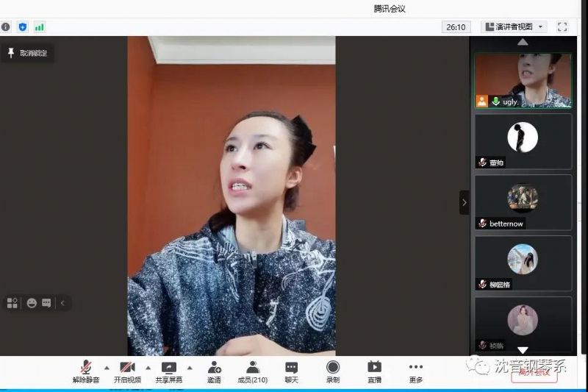This screenshot has height=392, width=588.
Task: Click the 共享屏幕 share screen button
Action: pos(169,372)
